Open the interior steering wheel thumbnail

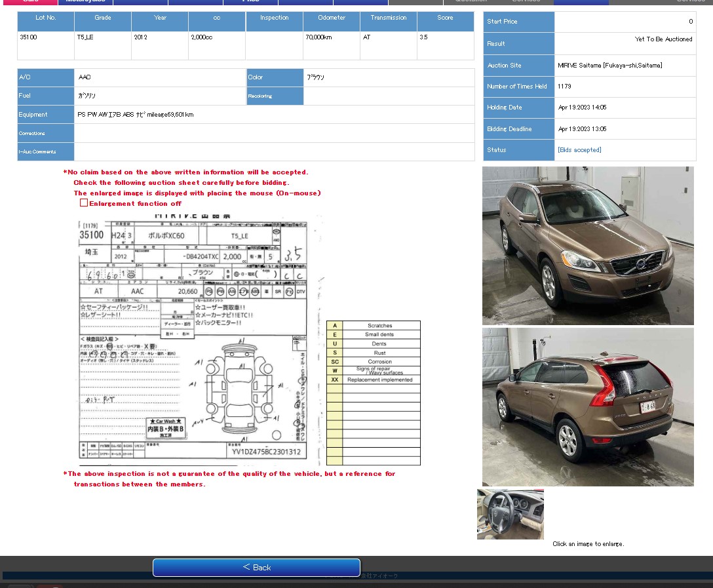(510, 514)
